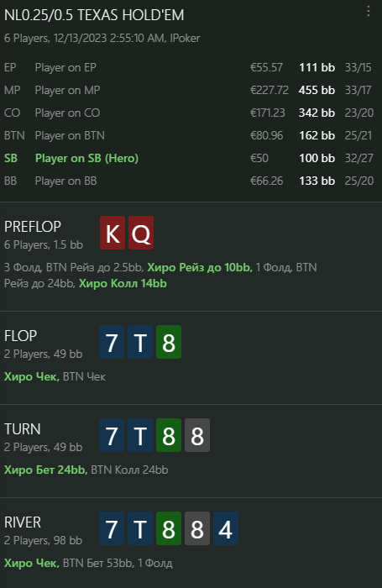Select the green 8 card on the flop

169,342
